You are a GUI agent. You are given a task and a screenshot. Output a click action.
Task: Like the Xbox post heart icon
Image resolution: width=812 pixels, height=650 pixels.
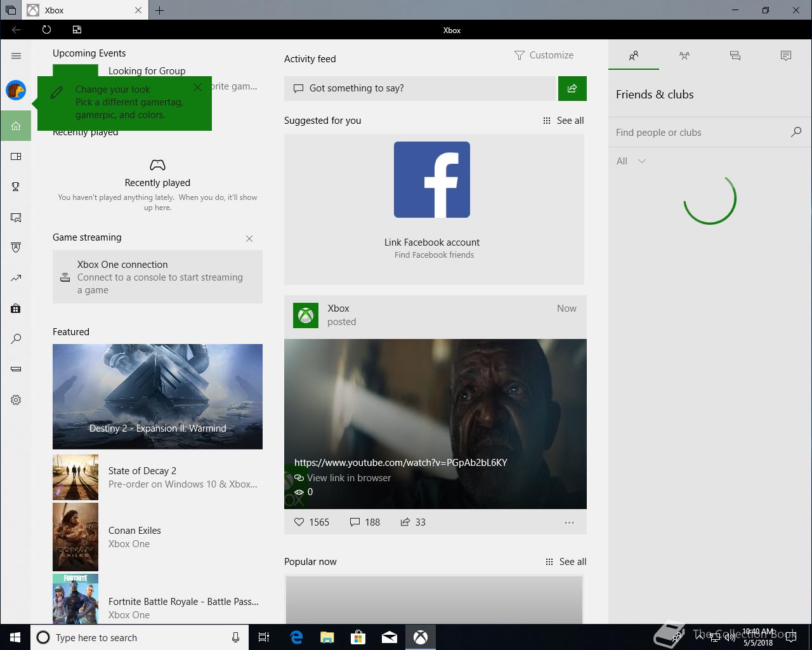pyautogui.click(x=299, y=522)
